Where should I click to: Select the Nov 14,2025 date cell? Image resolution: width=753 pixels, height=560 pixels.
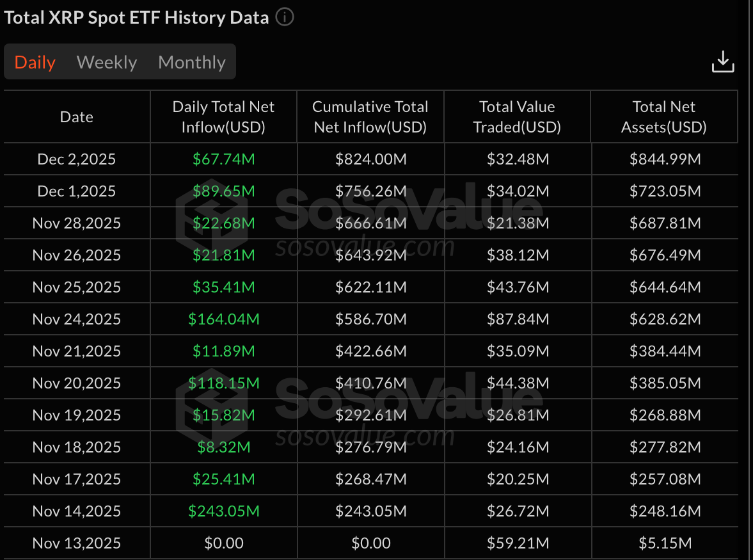tap(77, 511)
